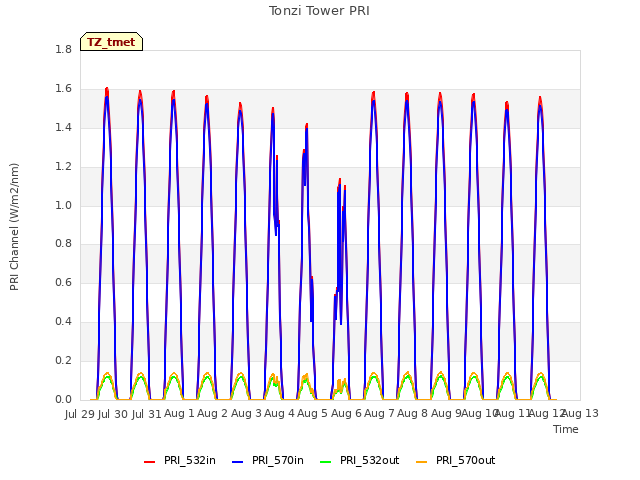
Task: Click the 1.0 y-axis tick label
Action: pyautogui.click(x=63, y=205)
